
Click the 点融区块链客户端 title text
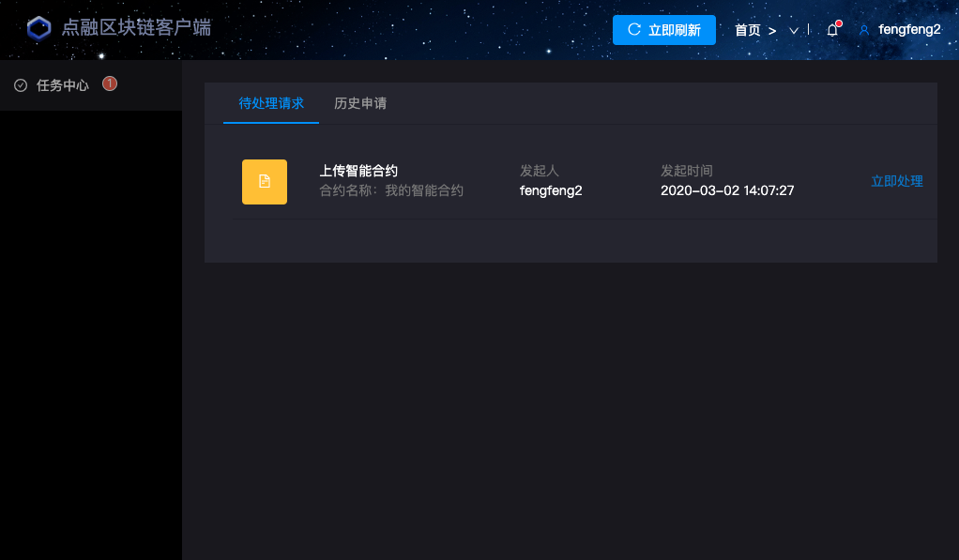tap(136, 27)
